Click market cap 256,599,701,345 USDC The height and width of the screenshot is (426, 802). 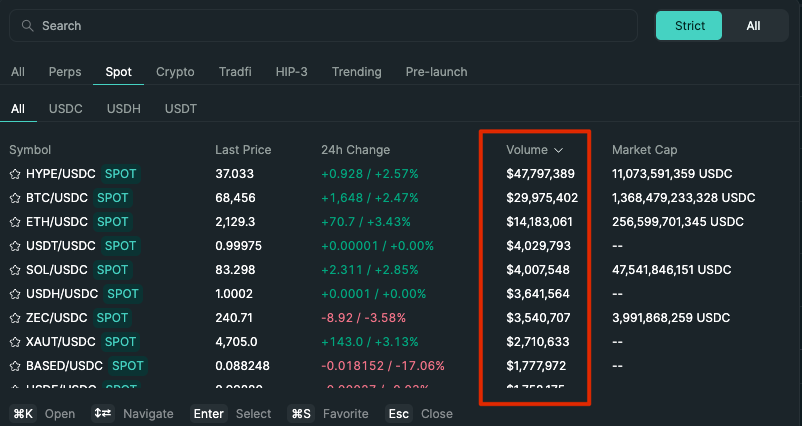click(678, 222)
